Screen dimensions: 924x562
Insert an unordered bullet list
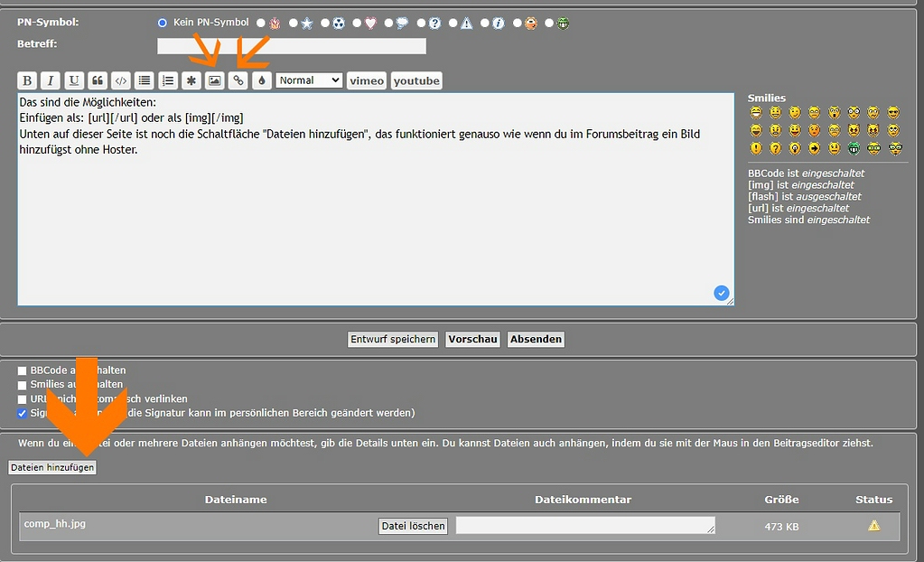point(145,80)
